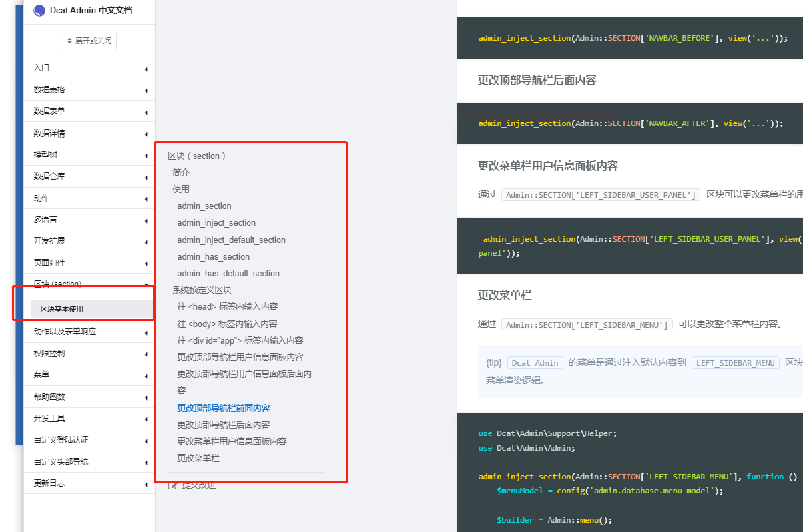Viewport: 803px width, 532px height.
Task: Click the 展开或关闭 toggle button
Action: click(x=89, y=41)
